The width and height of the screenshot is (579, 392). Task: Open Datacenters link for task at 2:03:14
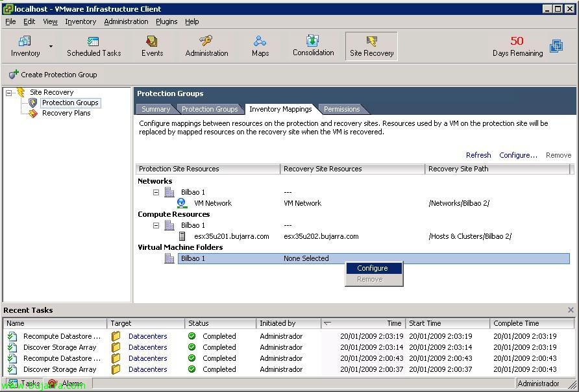pyautogui.click(x=148, y=347)
